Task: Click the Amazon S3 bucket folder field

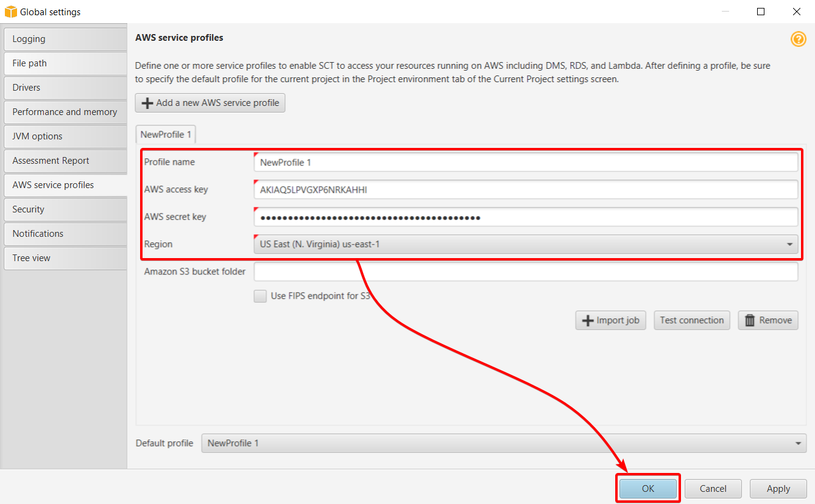Action: 526,271
